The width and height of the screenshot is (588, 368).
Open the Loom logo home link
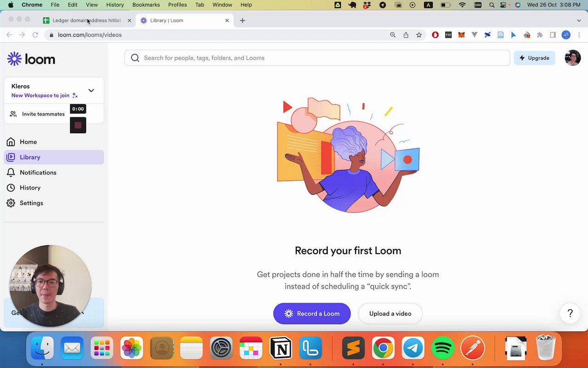point(31,59)
